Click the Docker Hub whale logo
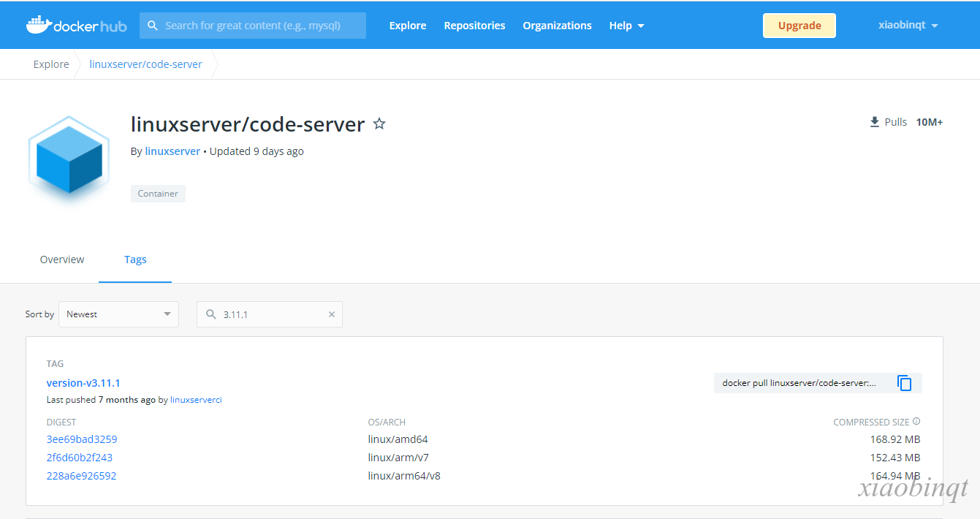The width and height of the screenshot is (980, 519). tap(76, 26)
